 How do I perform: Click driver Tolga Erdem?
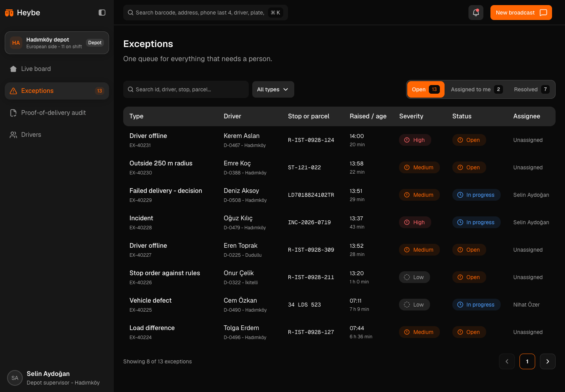click(241, 328)
